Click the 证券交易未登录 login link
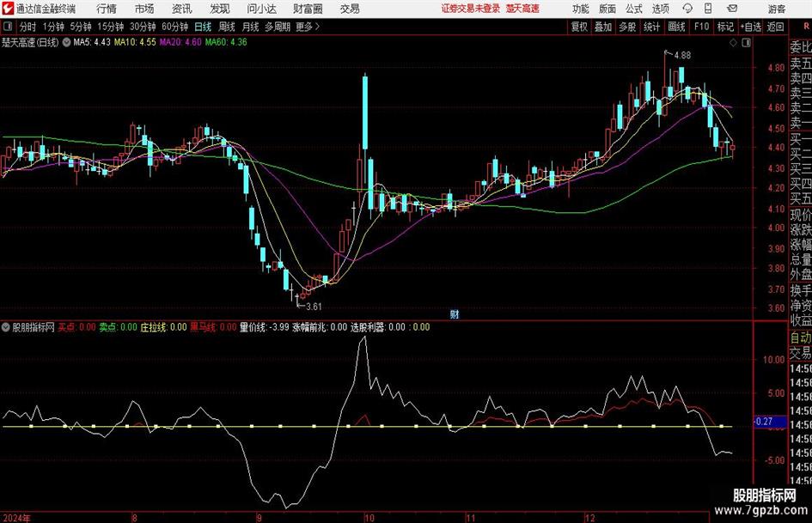The width and height of the screenshot is (812, 523). point(471,9)
